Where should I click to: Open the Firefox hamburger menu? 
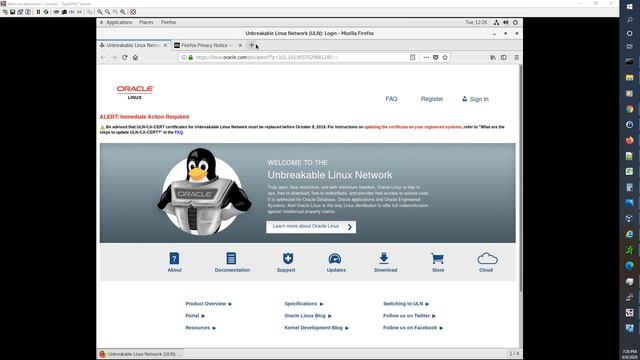pyautogui.click(x=516, y=58)
